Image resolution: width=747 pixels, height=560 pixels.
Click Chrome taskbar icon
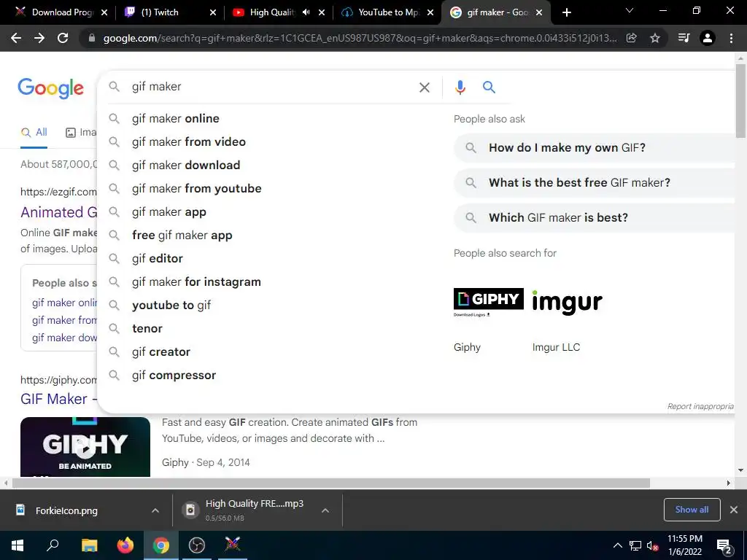coord(161,545)
